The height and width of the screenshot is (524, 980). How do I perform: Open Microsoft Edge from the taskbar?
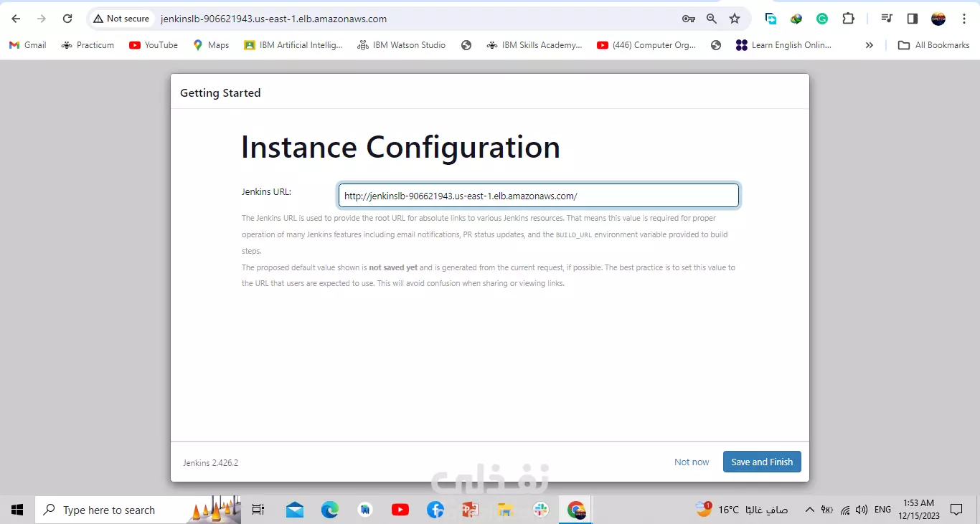(x=329, y=510)
